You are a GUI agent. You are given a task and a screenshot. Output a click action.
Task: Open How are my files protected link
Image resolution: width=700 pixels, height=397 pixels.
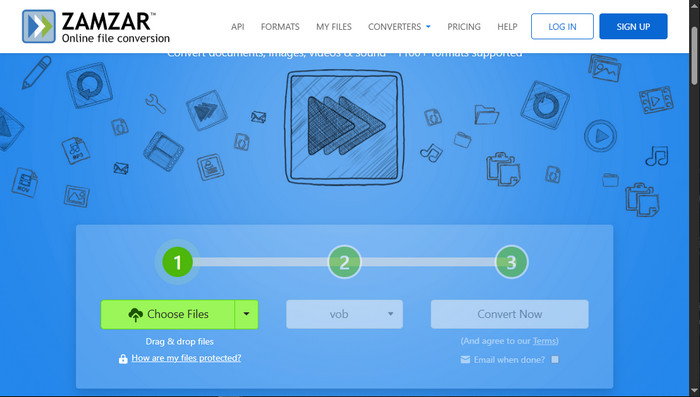(x=186, y=358)
